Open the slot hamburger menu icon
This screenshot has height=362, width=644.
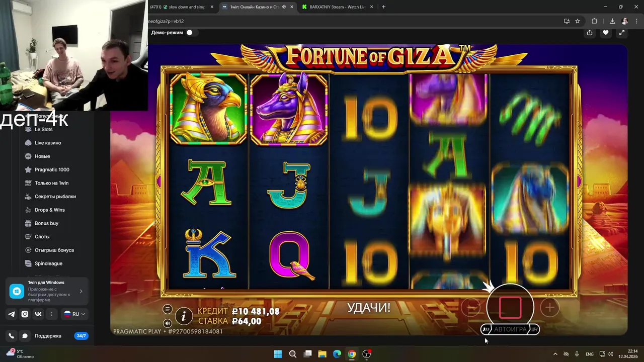click(x=168, y=309)
